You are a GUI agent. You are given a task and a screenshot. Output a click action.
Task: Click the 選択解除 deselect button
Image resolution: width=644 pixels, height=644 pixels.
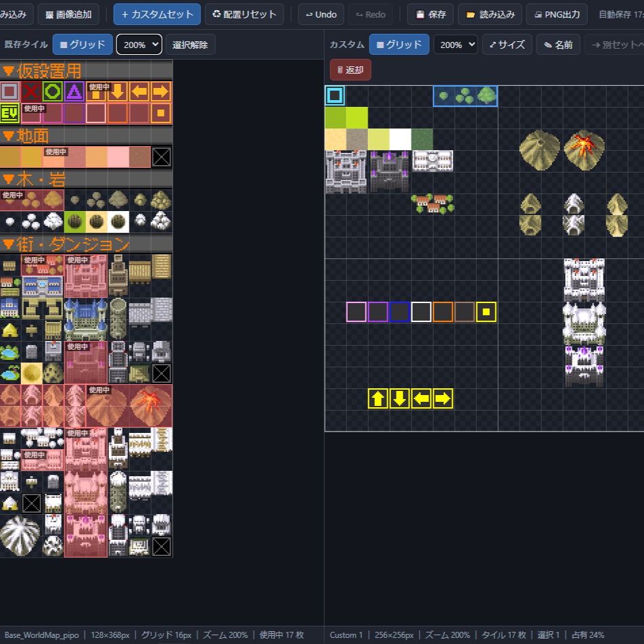click(190, 45)
